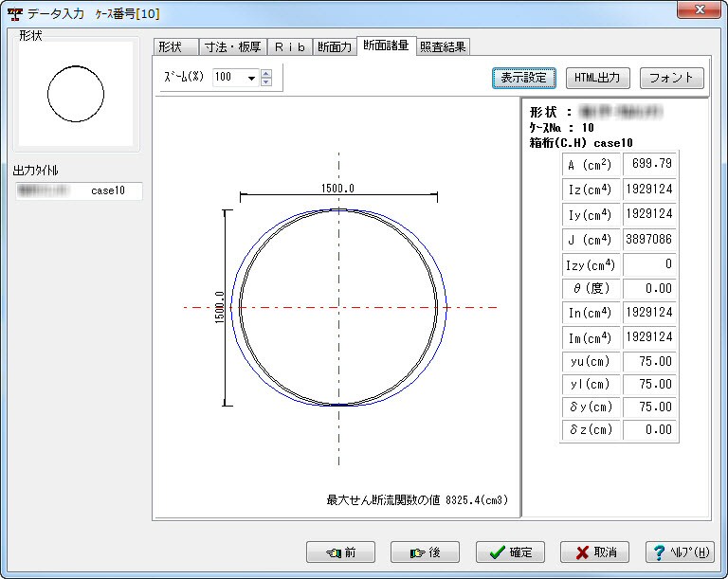Click the application icon in title bar
This screenshot has width=728, height=579.
coord(15,14)
